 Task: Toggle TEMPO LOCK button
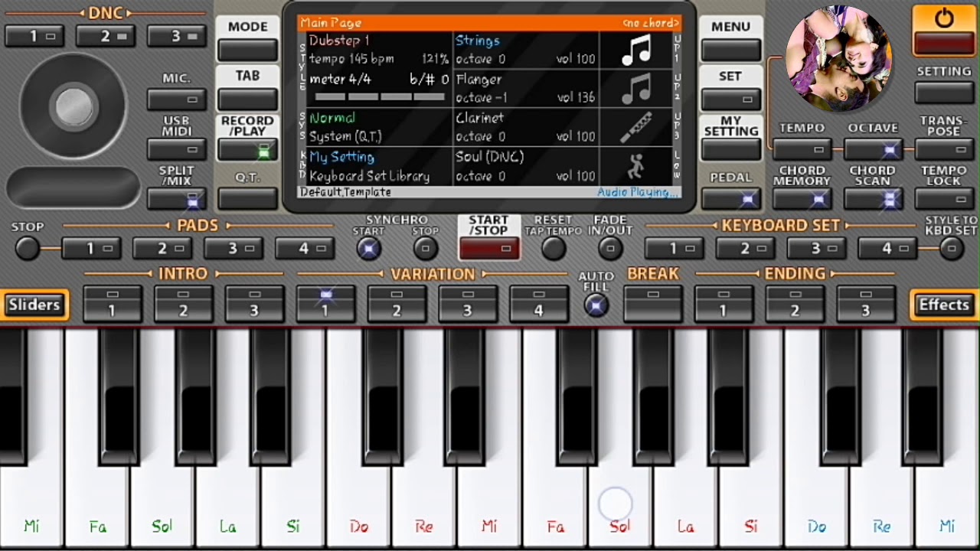[944, 199]
